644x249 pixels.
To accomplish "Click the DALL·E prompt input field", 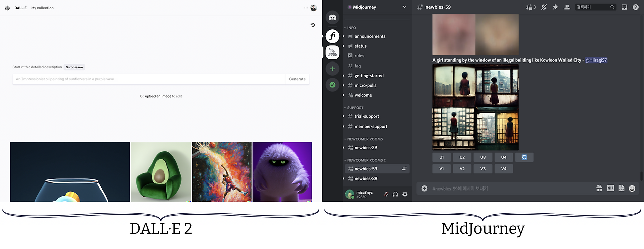I will 149,79.
